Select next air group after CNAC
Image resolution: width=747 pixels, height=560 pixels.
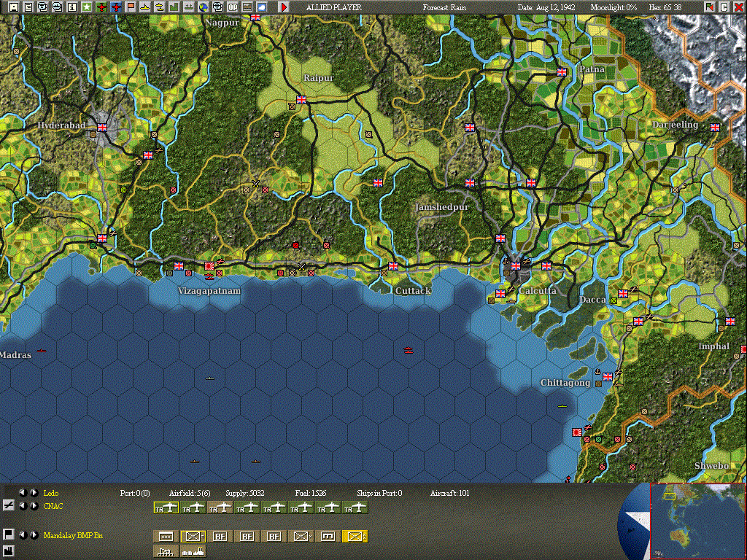tap(34, 506)
